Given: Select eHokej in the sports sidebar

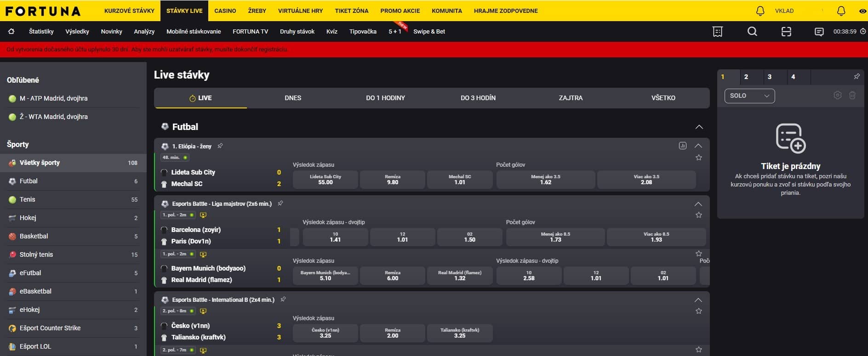Looking at the screenshot, I should point(74,310).
